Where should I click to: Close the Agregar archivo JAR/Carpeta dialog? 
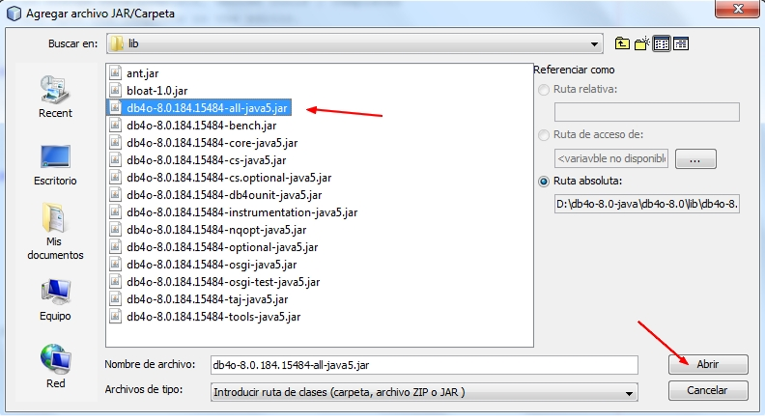(x=737, y=9)
